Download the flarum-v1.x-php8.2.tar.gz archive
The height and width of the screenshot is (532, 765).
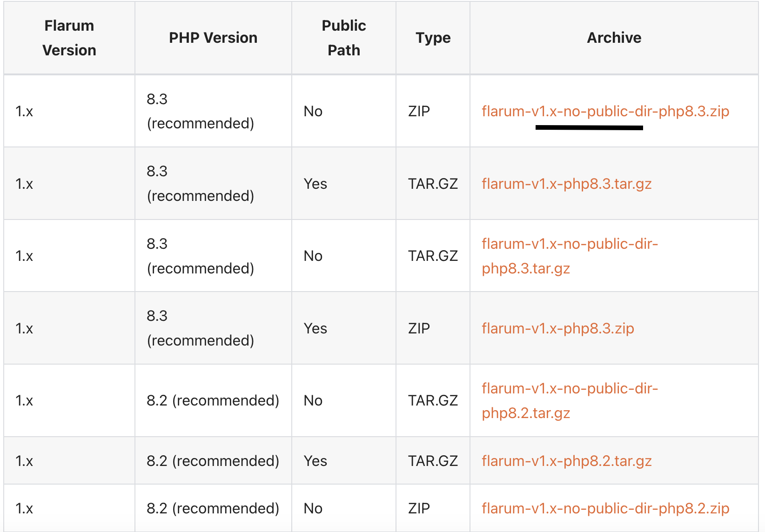[566, 461]
